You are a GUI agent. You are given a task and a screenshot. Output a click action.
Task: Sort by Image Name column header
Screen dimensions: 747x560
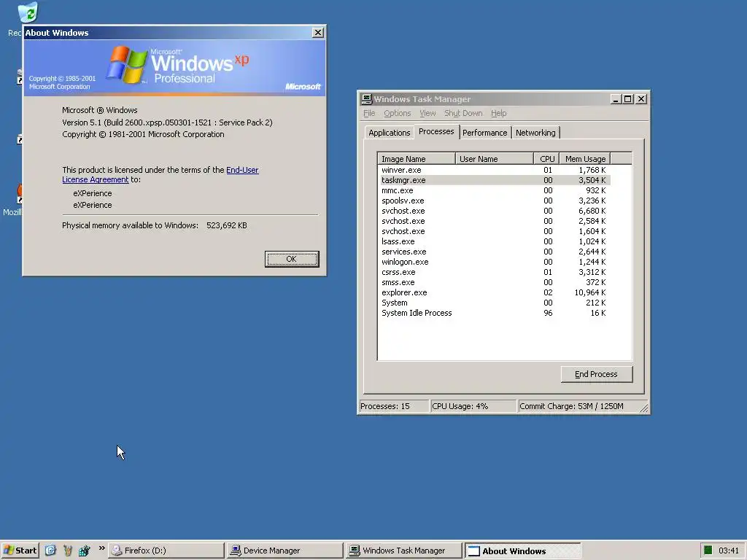pos(417,158)
